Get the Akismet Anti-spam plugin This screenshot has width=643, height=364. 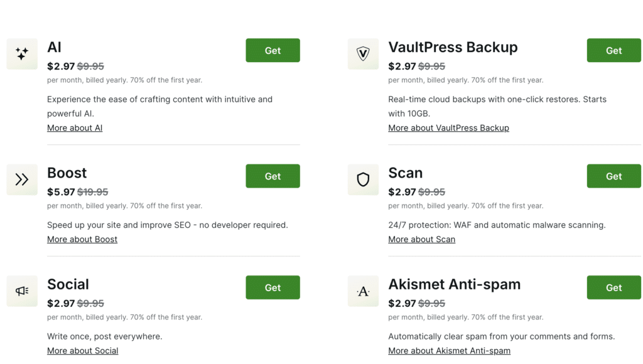pos(613,287)
